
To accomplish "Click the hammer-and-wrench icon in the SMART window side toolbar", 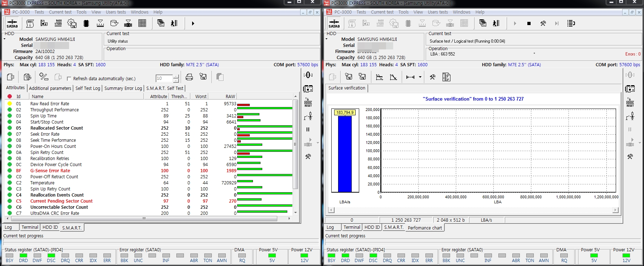I will tap(308, 156).
